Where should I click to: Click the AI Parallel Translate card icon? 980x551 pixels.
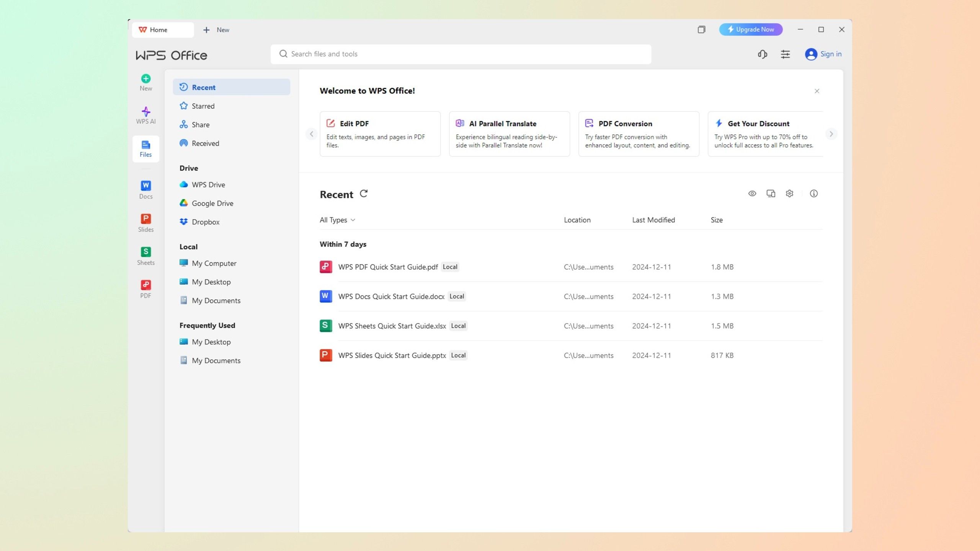pos(460,123)
